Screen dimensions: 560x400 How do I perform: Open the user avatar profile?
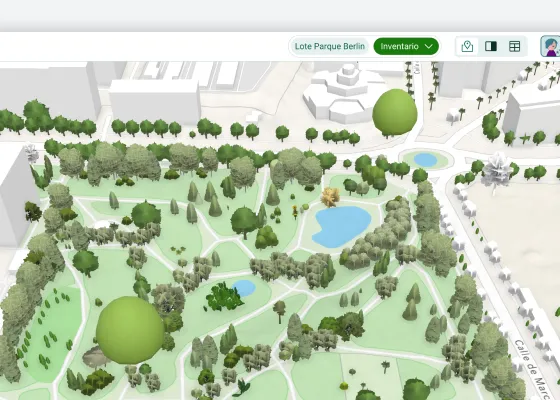click(x=550, y=46)
